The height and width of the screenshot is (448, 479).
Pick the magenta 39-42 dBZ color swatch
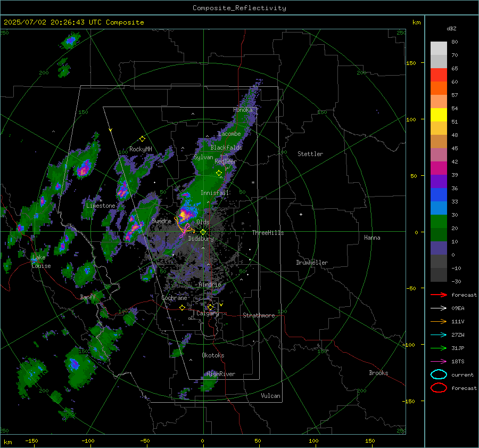tap(439, 168)
